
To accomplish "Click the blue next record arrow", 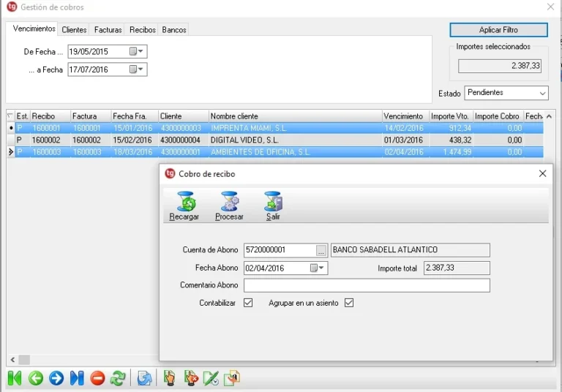I will 56,378.
